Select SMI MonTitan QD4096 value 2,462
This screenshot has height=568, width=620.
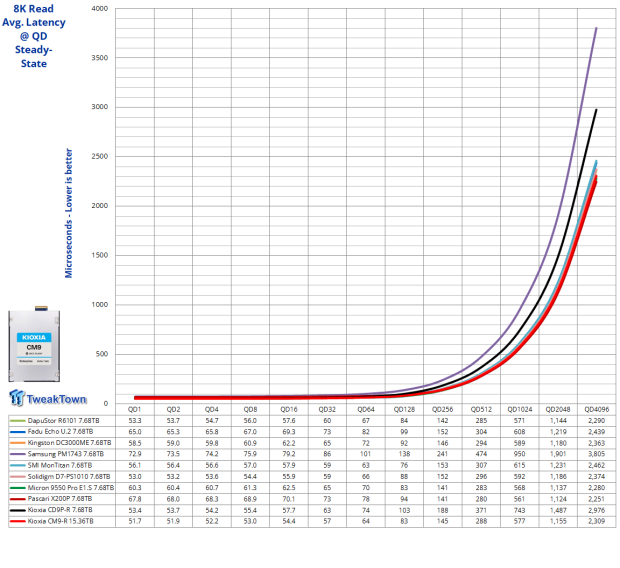point(597,465)
